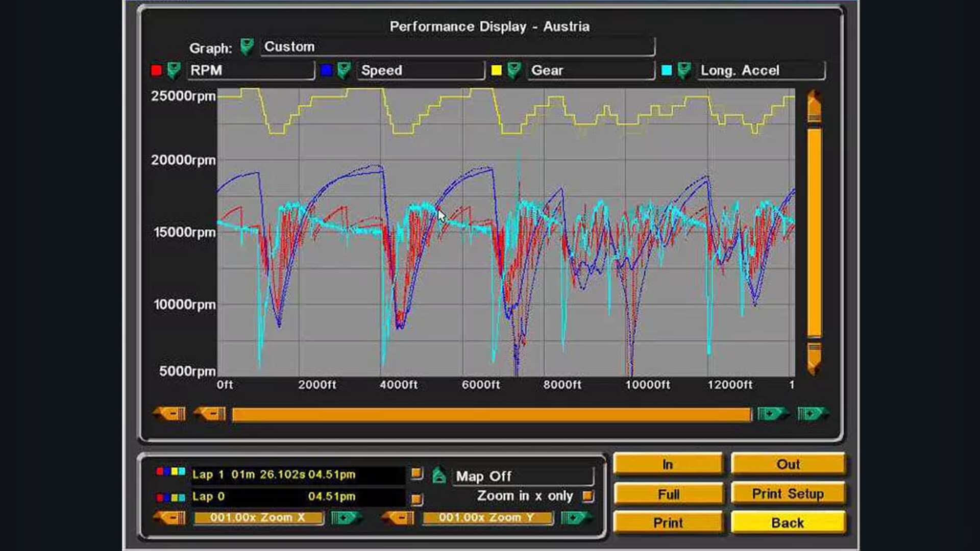Click the vertical orange scrollbar beside the graph
The image size is (980, 551).
point(814,232)
